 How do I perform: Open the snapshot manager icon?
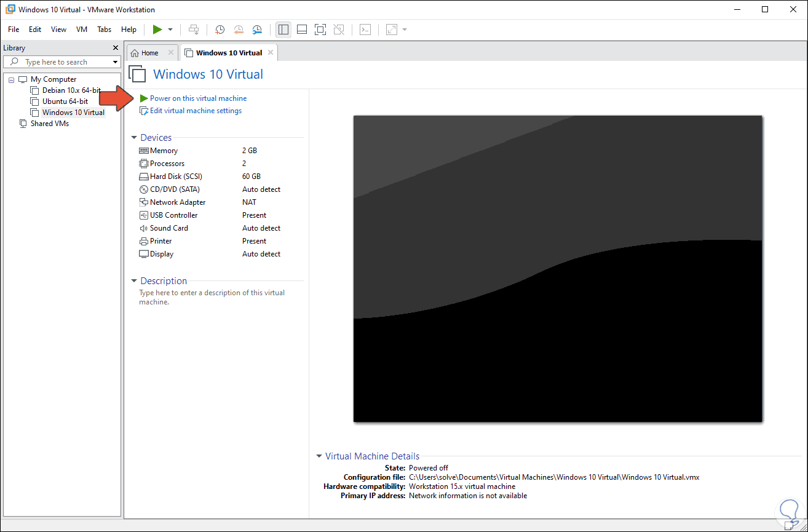258,30
